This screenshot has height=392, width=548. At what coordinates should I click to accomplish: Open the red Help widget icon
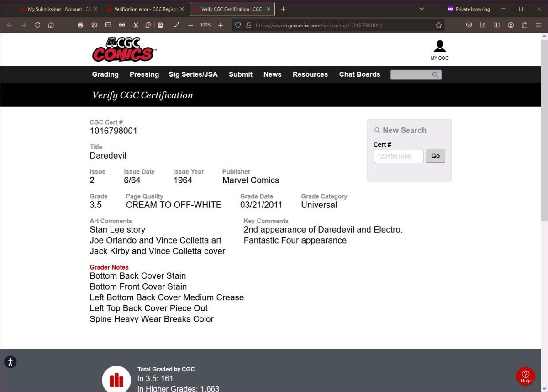click(525, 376)
